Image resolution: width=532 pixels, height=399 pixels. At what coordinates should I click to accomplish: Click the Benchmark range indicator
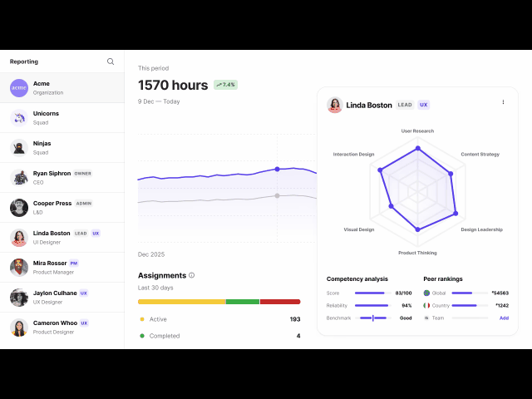[372, 318]
